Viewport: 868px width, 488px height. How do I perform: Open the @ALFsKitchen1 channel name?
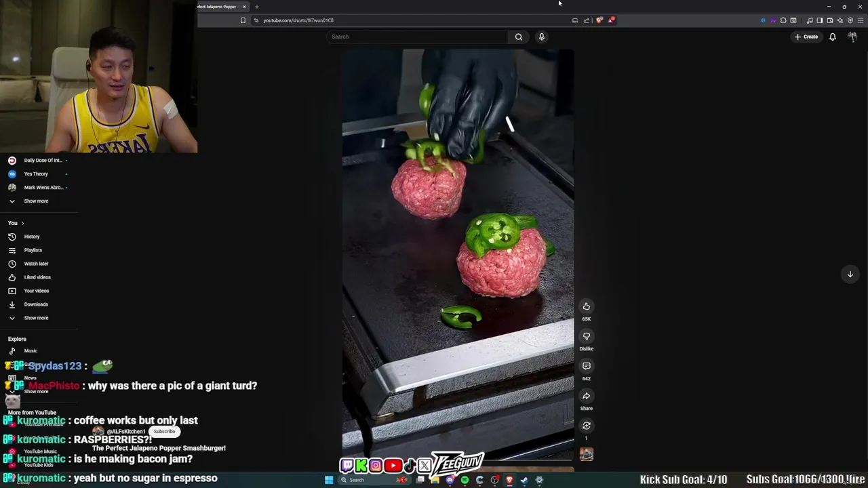pyautogui.click(x=126, y=432)
